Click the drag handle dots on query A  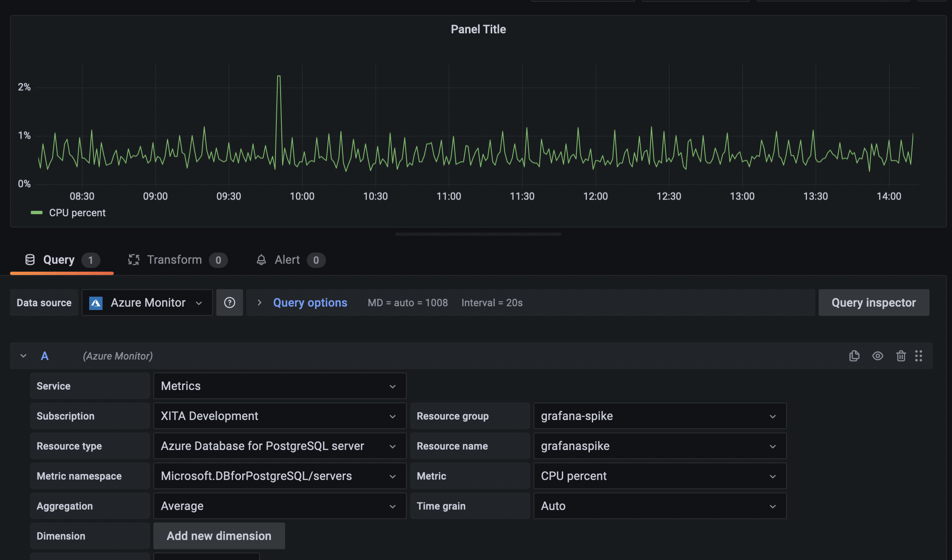pos(918,356)
